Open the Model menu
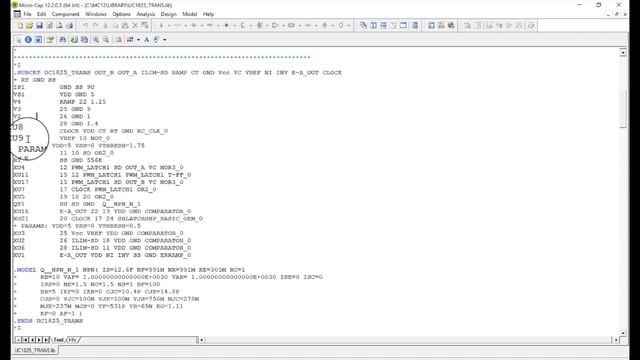640x360 pixels. pyautogui.click(x=189, y=14)
